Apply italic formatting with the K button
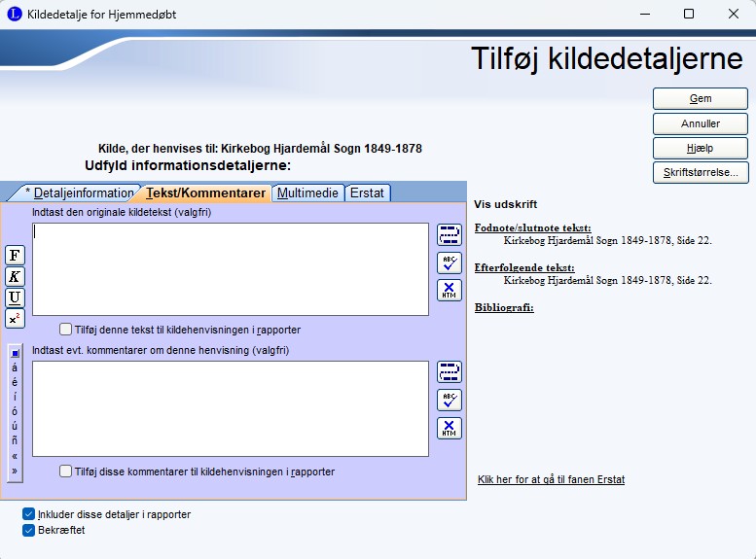 [15, 276]
